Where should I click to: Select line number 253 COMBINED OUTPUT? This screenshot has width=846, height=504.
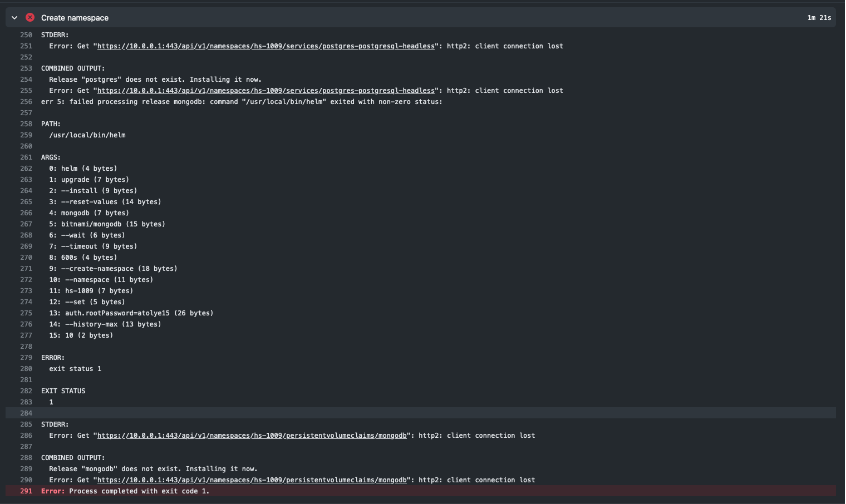pyautogui.click(x=26, y=68)
